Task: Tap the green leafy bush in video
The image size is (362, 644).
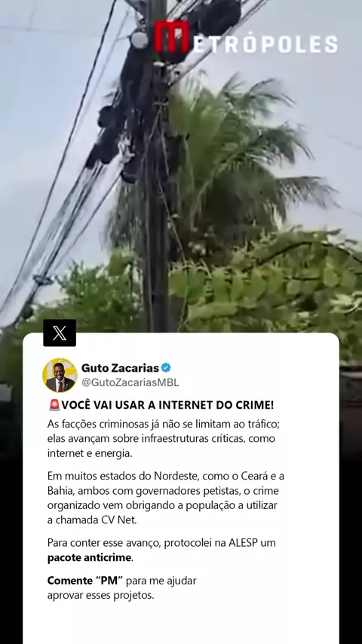Action: pyautogui.click(x=263, y=284)
